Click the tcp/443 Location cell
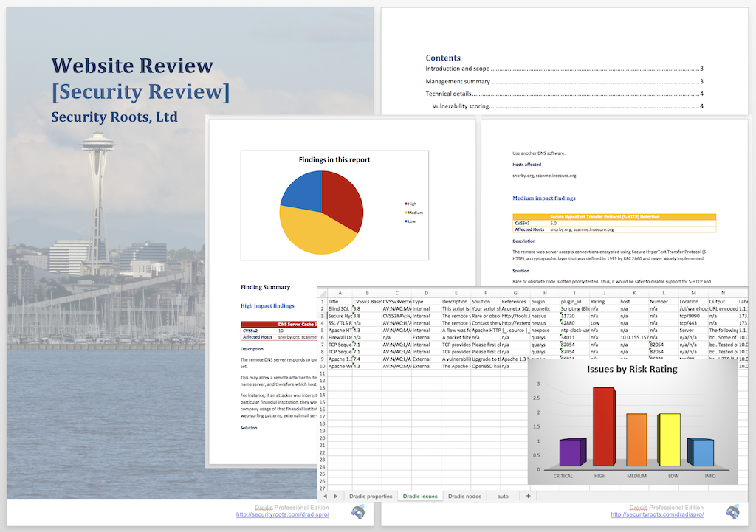 click(693, 323)
